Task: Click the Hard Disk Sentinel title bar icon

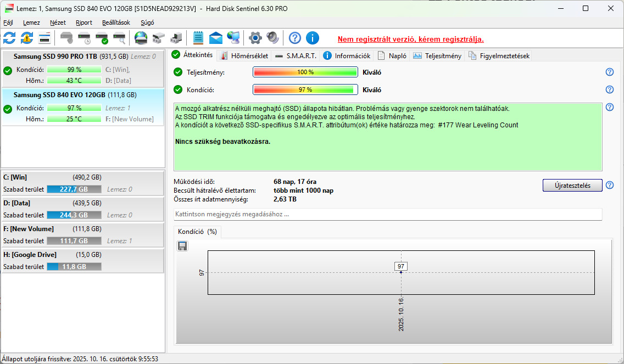Action: click(9, 8)
